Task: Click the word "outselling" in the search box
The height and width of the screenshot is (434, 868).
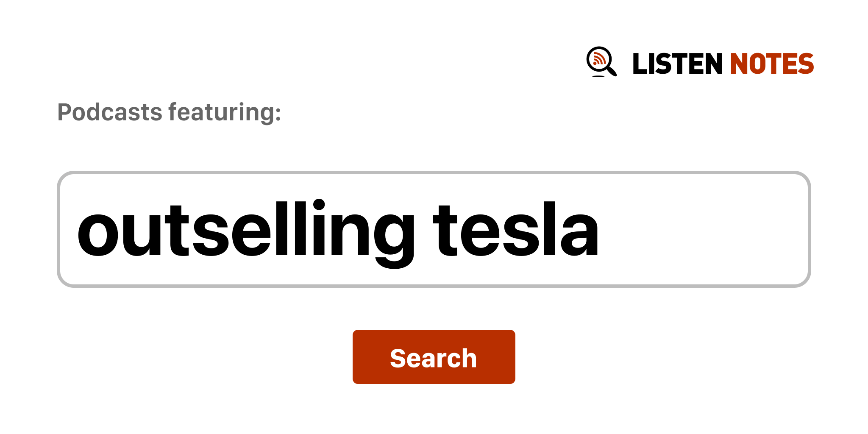Action: pyautogui.click(x=245, y=229)
